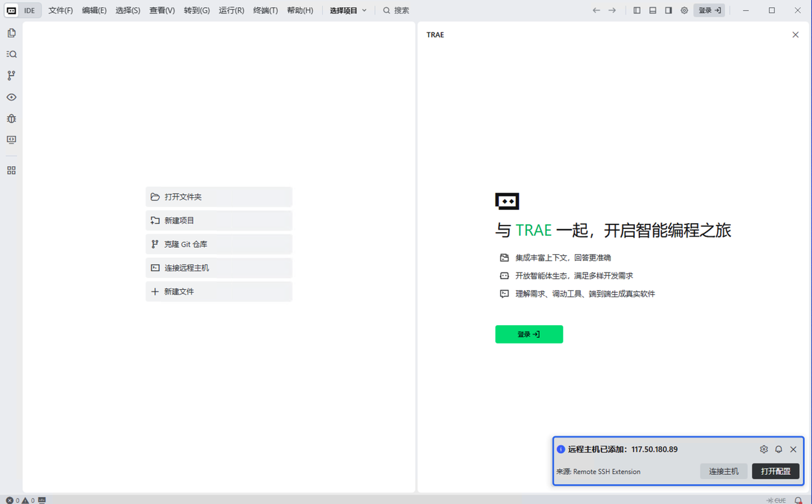Navigate forward with the right arrow
The height and width of the screenshot is (504, 812).
[x=612, y=10]
